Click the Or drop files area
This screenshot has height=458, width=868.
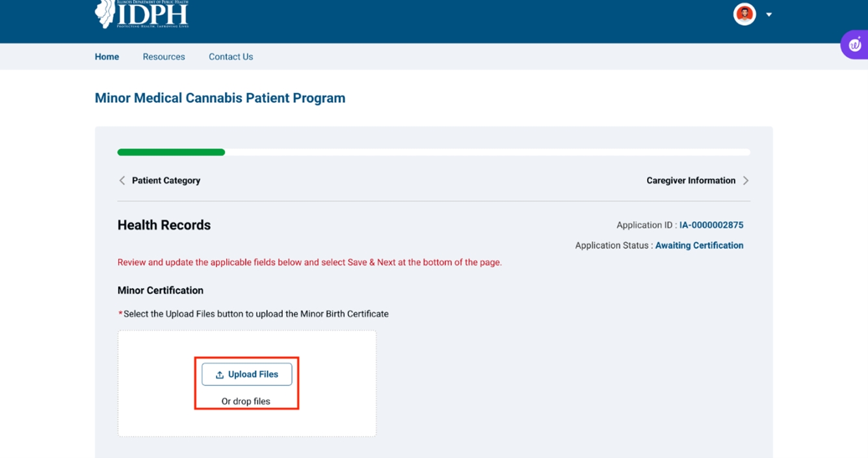pos(246,401)
